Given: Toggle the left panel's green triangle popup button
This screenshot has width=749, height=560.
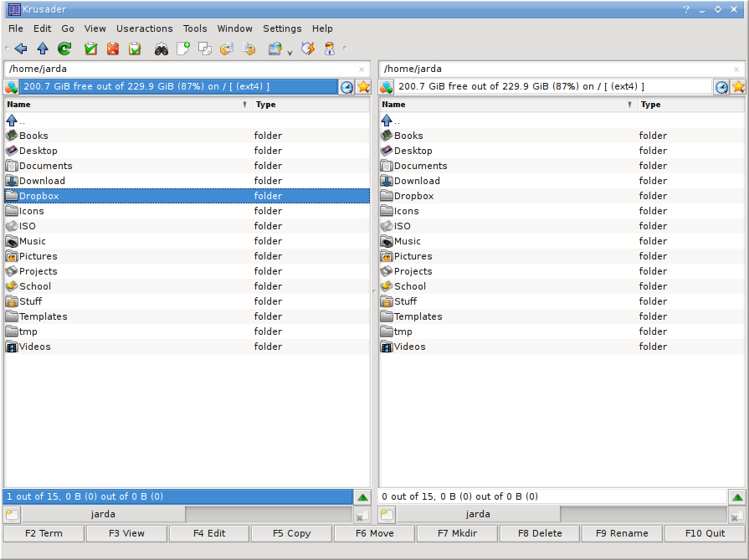Looking at the screenshot, I should (362, 497).
